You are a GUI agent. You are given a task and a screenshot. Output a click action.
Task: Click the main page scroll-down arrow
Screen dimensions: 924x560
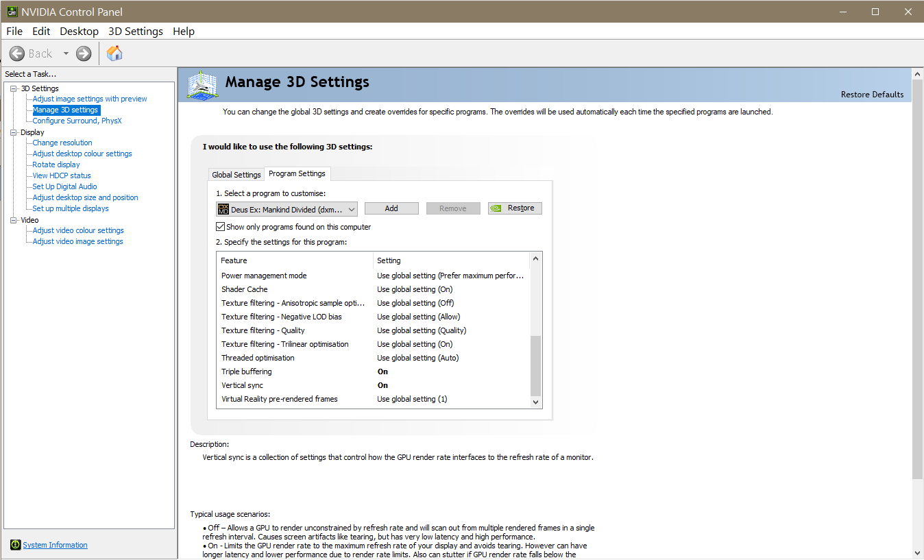(x=918, y=553)
